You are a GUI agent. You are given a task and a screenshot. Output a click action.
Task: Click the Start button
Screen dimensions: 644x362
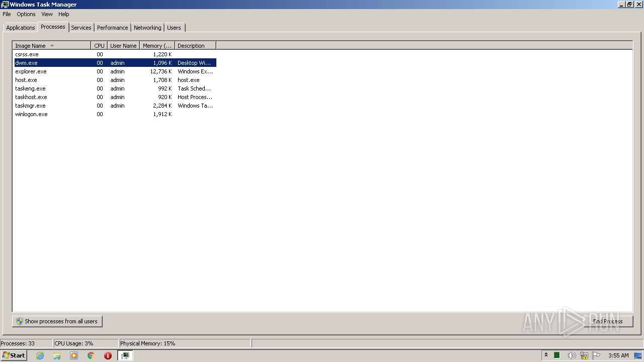point(14,355)
